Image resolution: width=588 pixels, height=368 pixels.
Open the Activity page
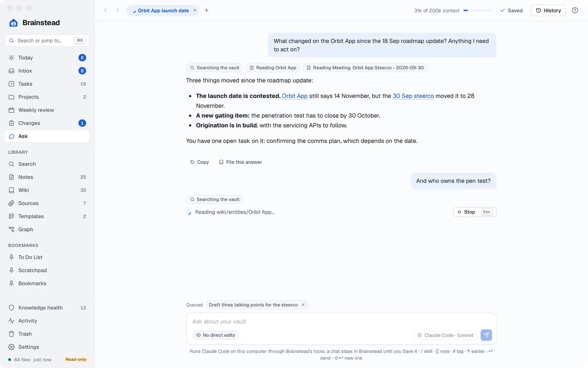(47, 320)
